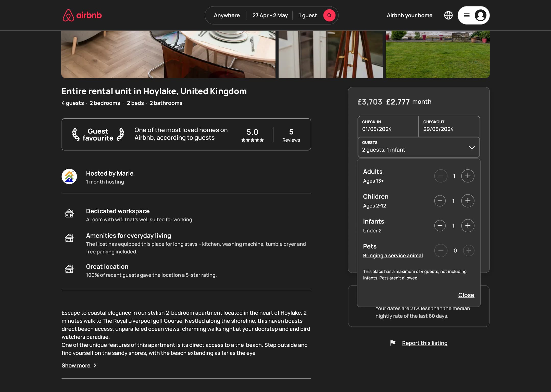
Task: Open the wooden tripod photo
Action: [330, 54]
